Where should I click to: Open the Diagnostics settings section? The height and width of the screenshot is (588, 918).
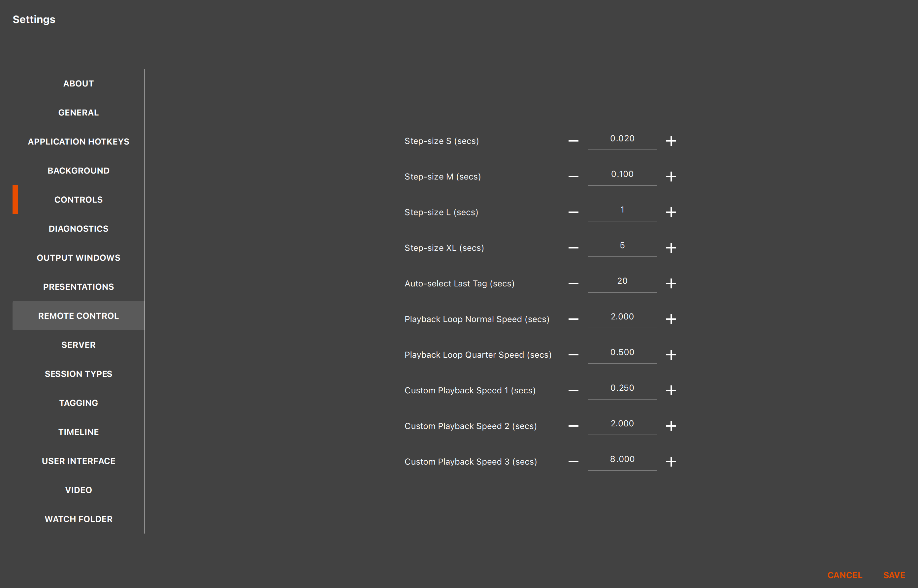[78, 229]
